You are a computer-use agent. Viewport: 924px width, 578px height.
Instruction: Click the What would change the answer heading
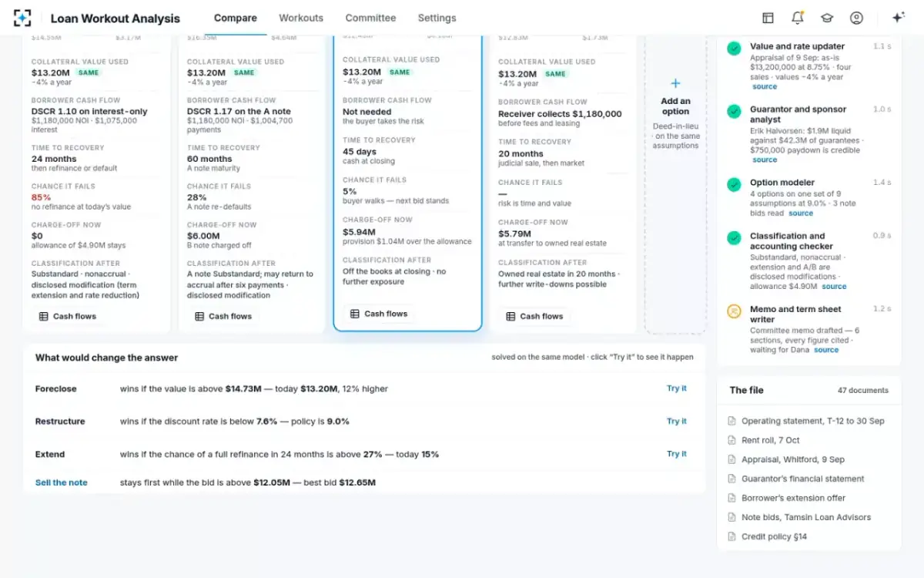pos(106,358)
